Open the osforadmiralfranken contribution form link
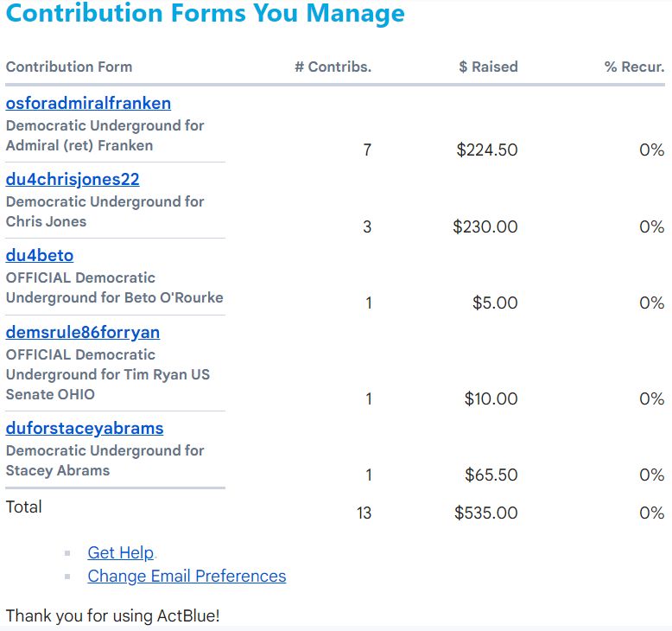 coord(88,104)
